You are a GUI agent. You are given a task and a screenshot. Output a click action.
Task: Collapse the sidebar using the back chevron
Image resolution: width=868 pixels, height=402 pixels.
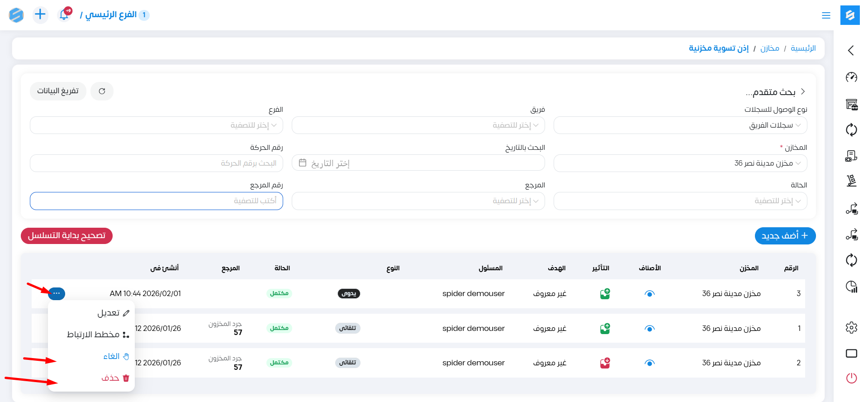click(x=851, y=50)
